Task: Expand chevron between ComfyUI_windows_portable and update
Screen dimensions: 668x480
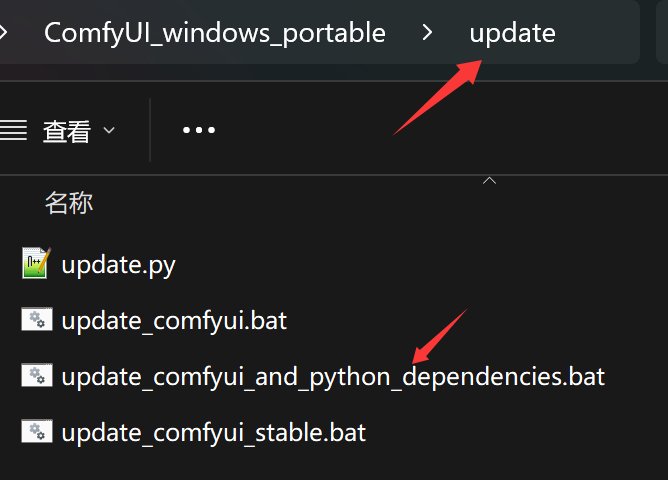Action: [428, 32]
